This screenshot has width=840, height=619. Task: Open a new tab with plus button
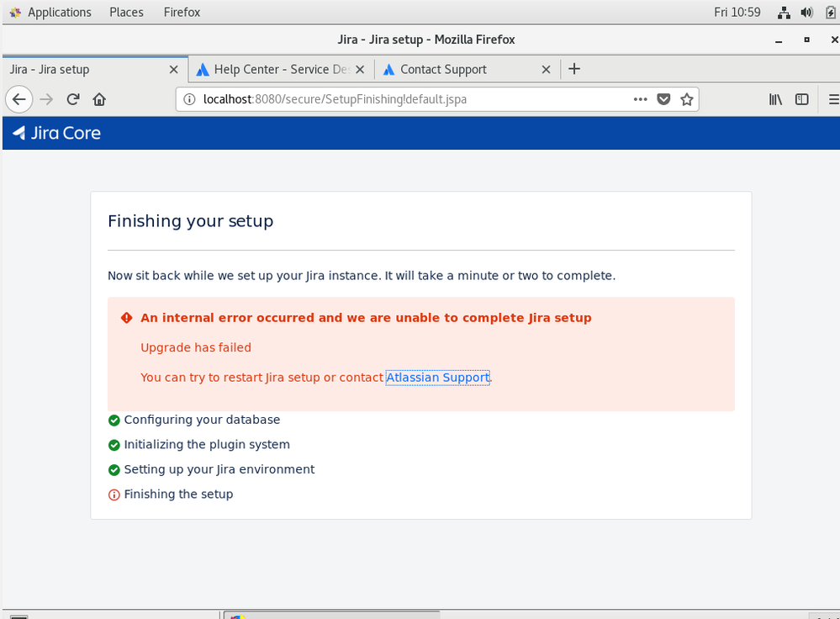[574, 69]
